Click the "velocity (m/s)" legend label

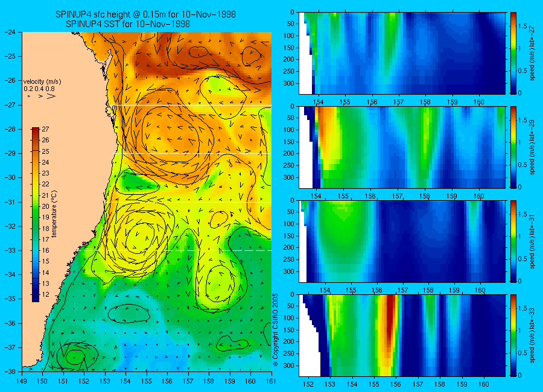pyautogui.click(x=42, y=82)
